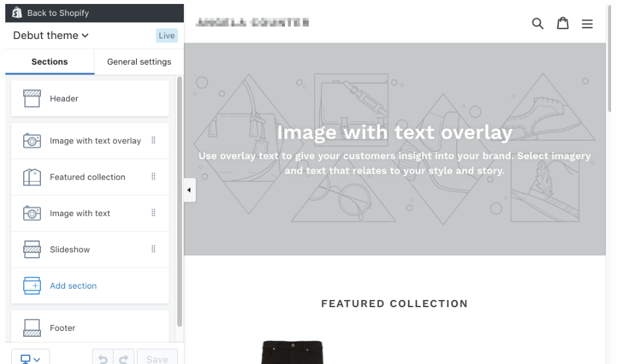Screen dimensions: 619x364
Task: Click the blurred store name logo
Action: pyautogui.click(x=252, y=22)
